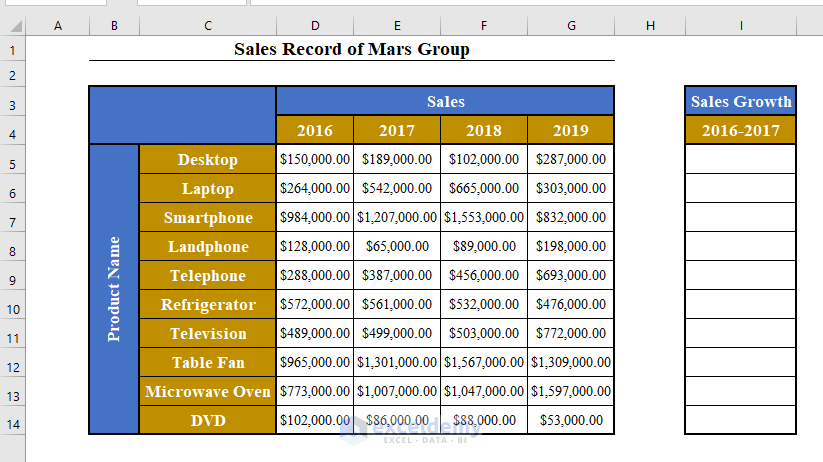Image resolution: width=823 pixels, height=462 pixels.
Task: Click the Sales Growth header cell
Action: pos(740,101)
